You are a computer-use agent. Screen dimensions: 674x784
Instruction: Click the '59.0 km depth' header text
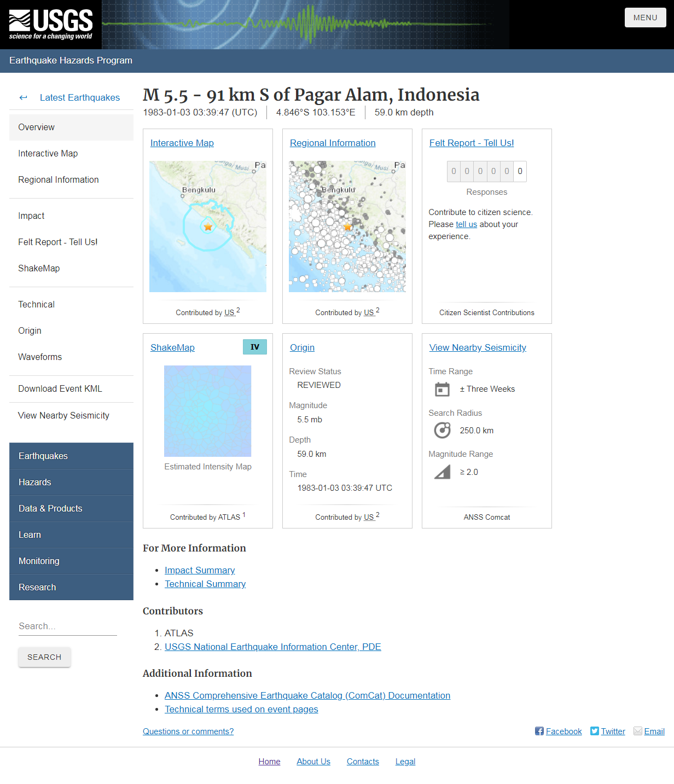404,113
